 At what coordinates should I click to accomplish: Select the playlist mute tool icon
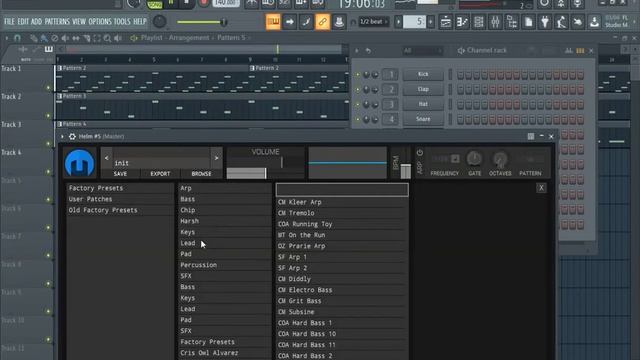tap(65, 38)
